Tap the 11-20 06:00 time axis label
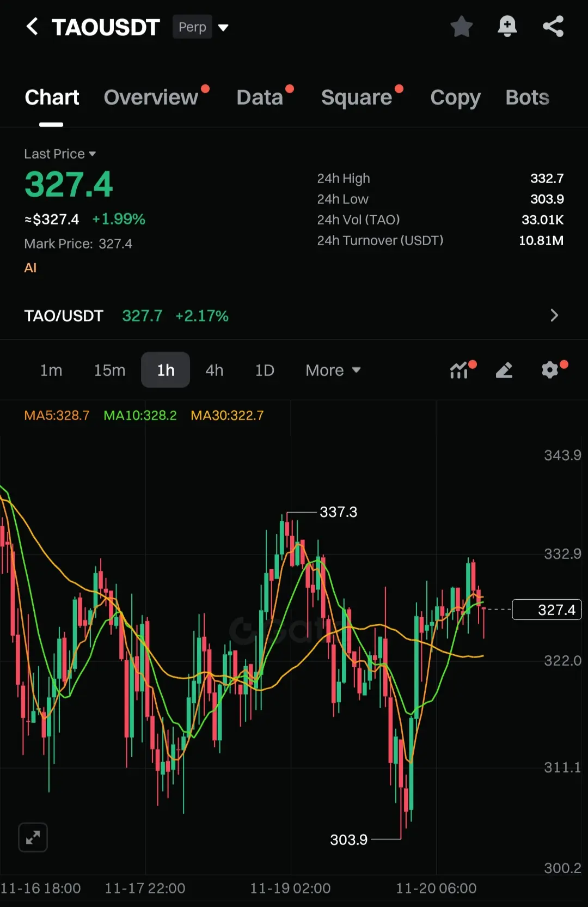The width and height of the screenshot is (588, 907). 436,888
